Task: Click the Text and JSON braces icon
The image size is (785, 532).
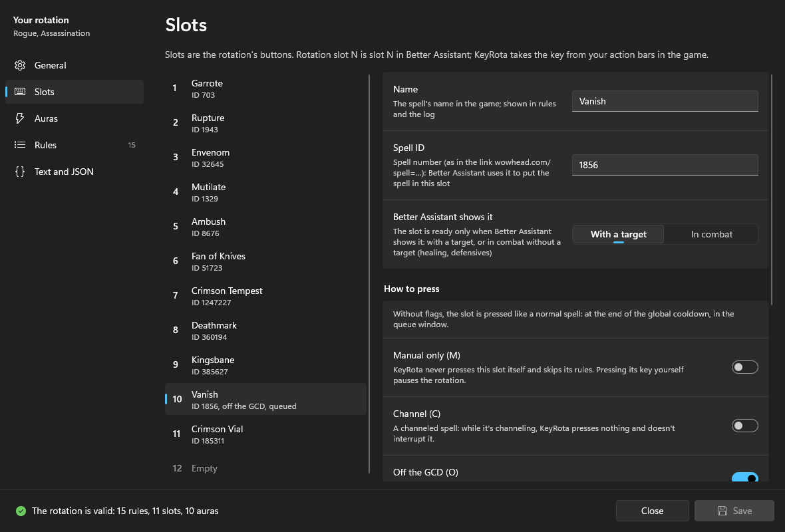Action: [20, 172]
